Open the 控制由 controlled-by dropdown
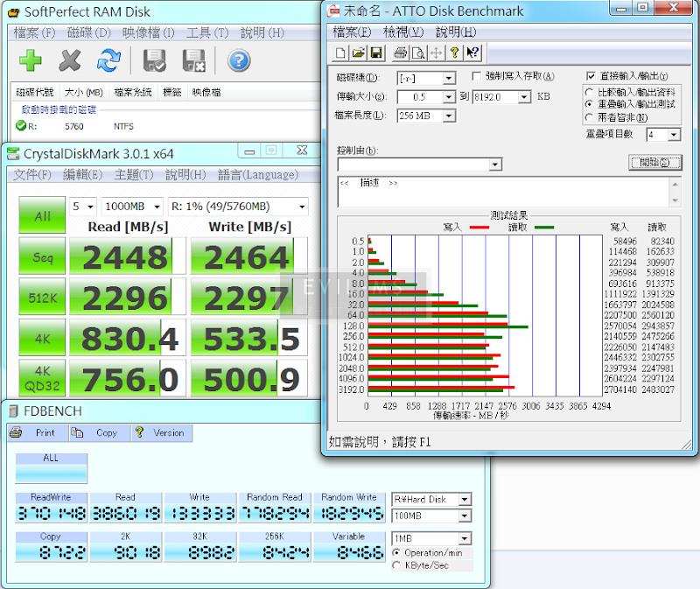 494,165
